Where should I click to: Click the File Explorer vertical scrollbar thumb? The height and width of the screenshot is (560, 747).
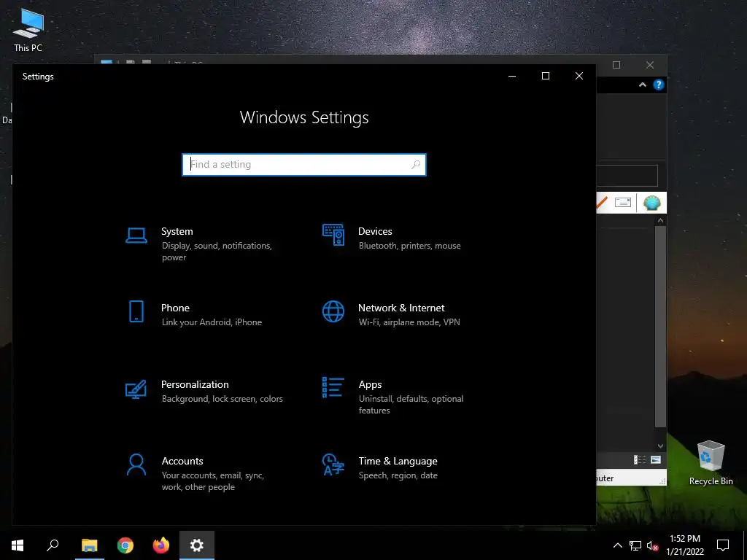(x=660, y=327)
